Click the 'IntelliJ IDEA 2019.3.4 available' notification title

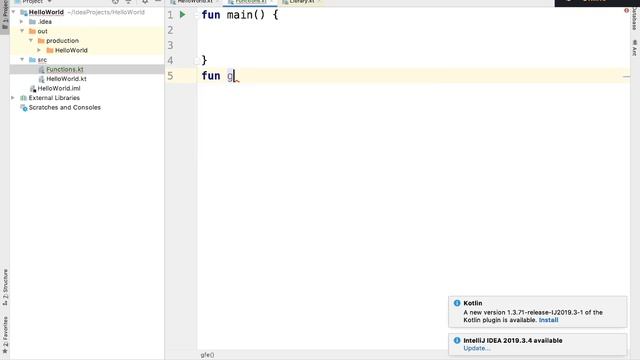[x=513, y=340]
